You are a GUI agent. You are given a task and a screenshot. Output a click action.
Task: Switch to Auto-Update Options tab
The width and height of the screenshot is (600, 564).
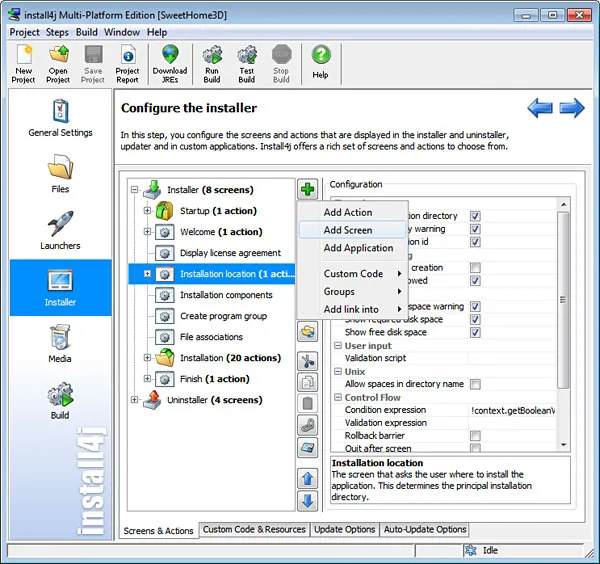click(425, 530)
